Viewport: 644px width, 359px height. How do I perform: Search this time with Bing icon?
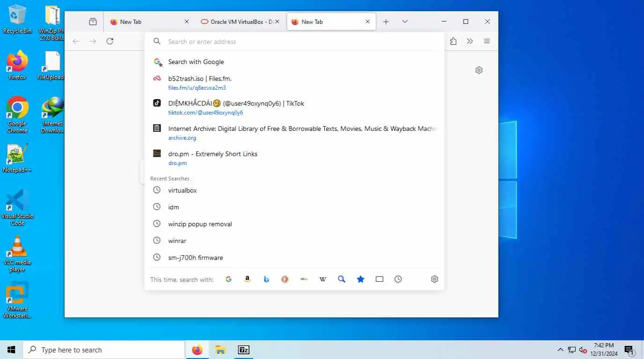266,279
